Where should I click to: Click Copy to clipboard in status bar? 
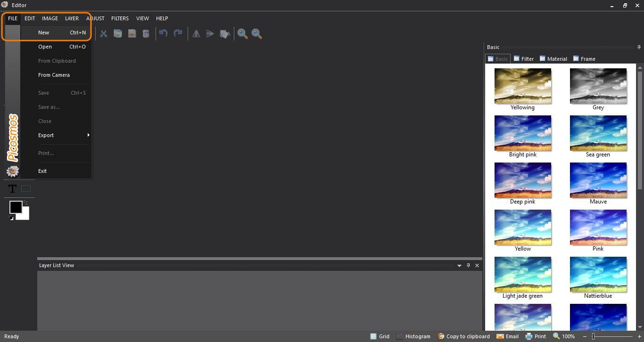point(463,336)
